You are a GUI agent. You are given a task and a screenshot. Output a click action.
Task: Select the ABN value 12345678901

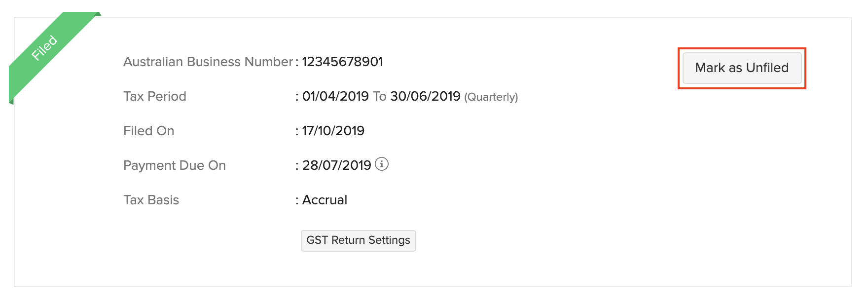pos(342,62)
